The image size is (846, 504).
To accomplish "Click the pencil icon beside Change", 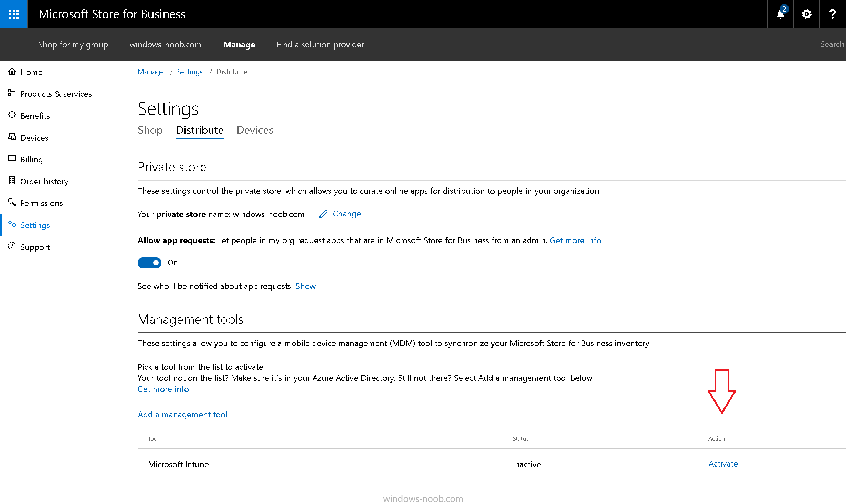I will pos(323,214).
